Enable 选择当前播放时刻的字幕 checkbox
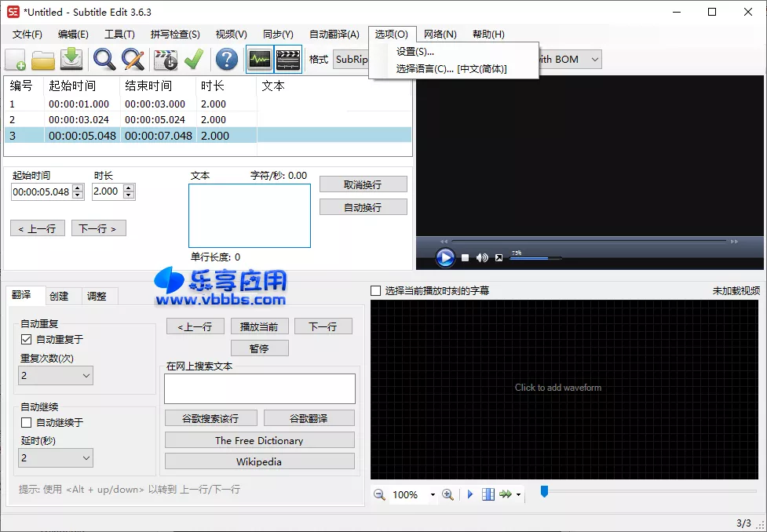 click(374, 289)
